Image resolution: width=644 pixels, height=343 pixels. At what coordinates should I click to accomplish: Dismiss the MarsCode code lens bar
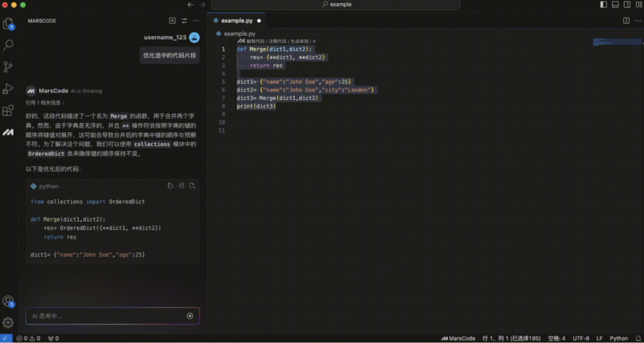[x=314, y=42]
